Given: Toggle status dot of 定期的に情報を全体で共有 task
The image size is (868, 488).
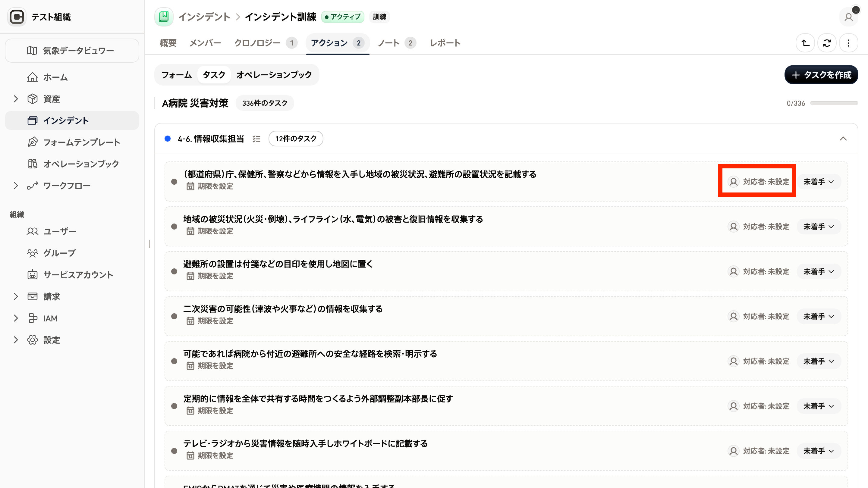Looking at the screenshot, I should tap(174, 406).
